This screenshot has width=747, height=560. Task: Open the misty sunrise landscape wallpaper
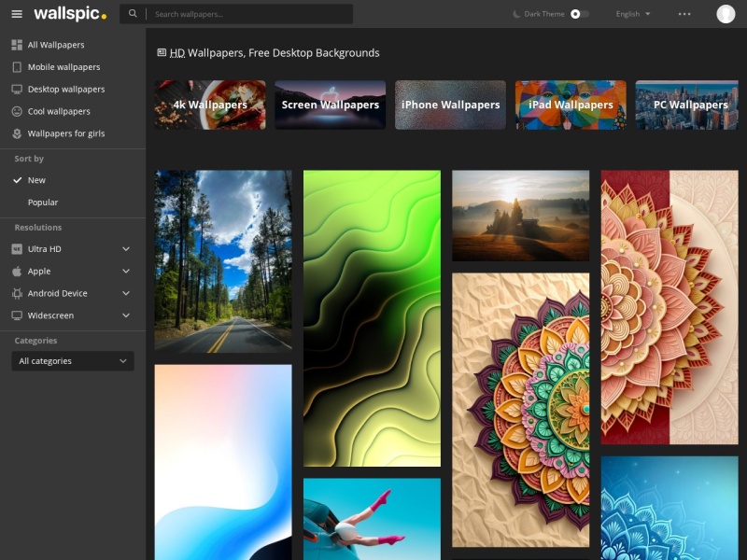[x=521, y=216]
